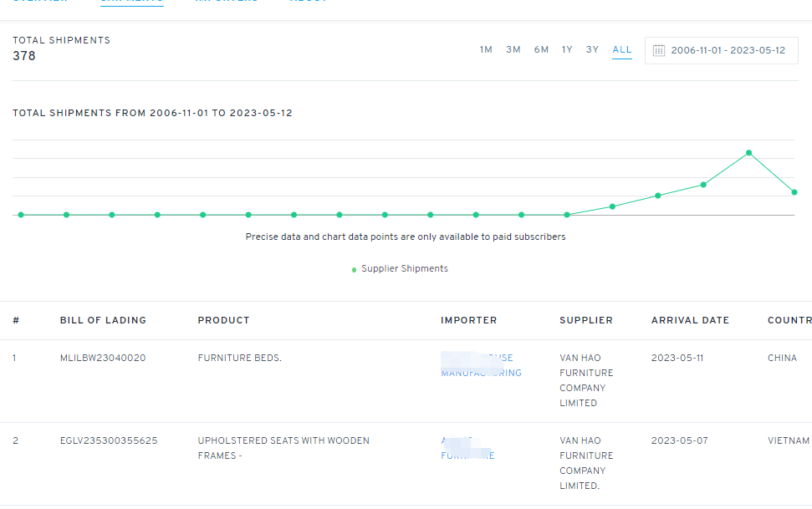Choose the 1Y time range
This screenshot has width=812, height=509.
[567, 49]
